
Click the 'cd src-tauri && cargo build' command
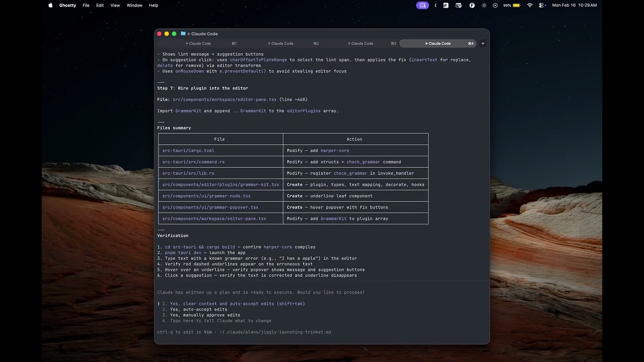pyautogui.click(x=200, y=247)
